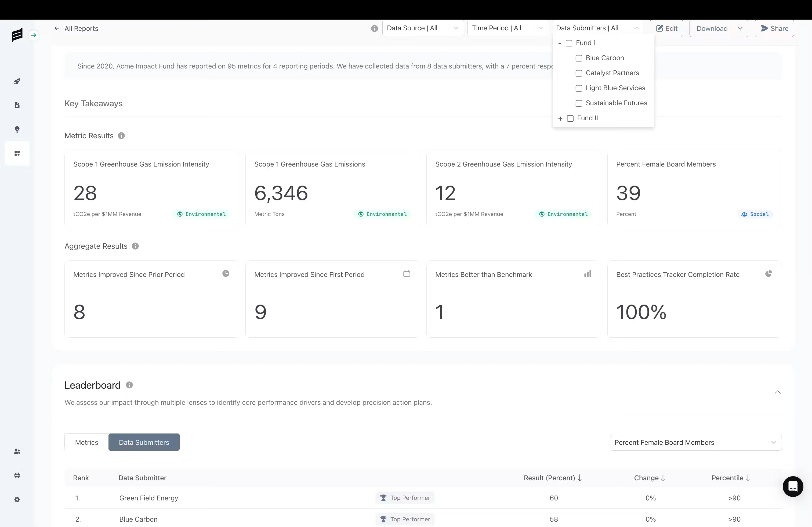Check the Sustainable Futures checkbox

coord(579,103)
